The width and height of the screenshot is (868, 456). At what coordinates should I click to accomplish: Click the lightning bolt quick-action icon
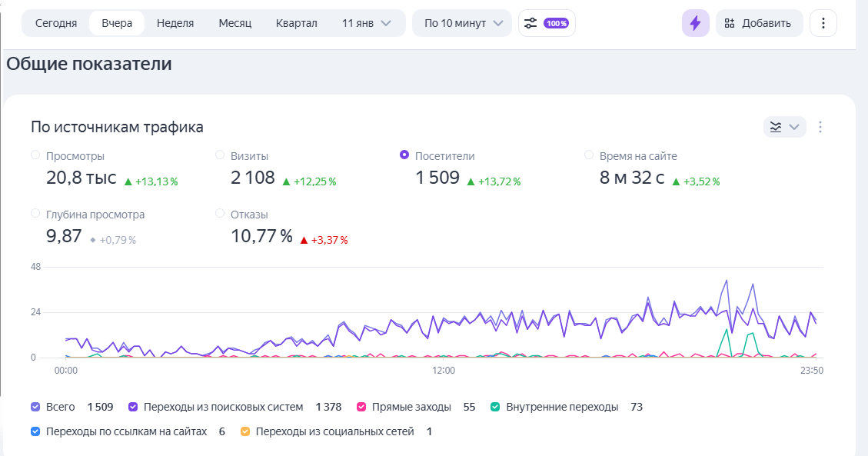[695, 23]
